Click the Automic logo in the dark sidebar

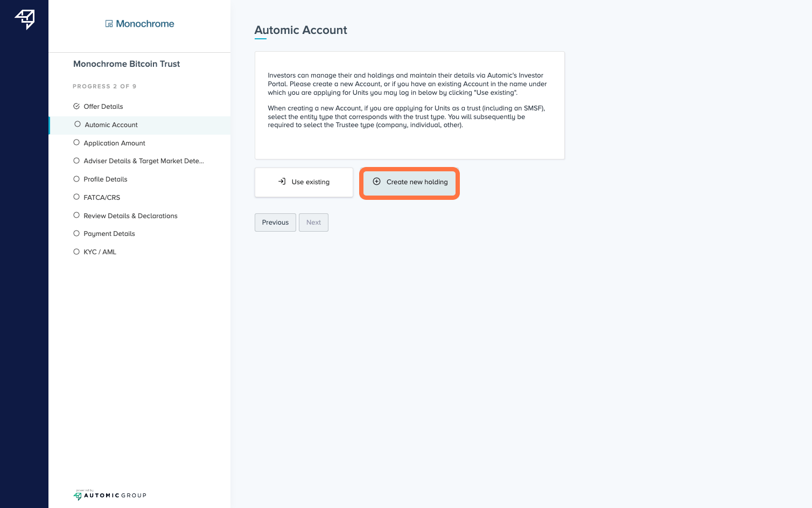click(x=25, y=19)
